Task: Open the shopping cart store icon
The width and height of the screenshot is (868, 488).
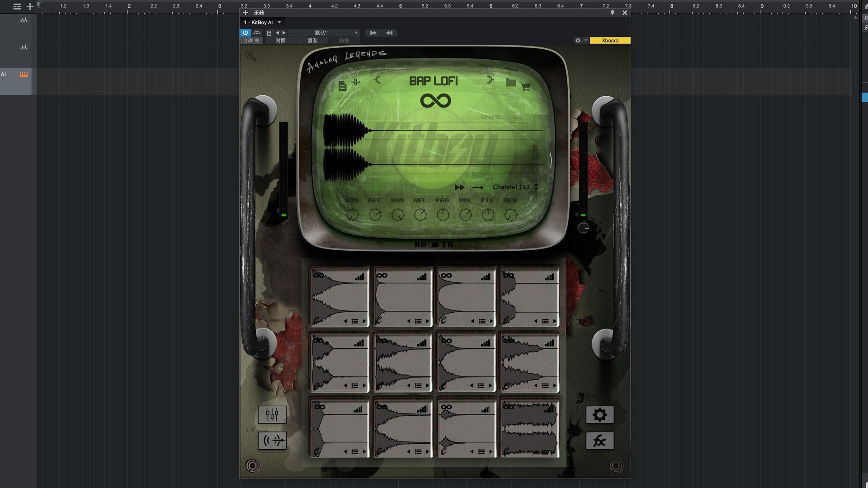Action: pyautogui.click(x=525, y=86)
